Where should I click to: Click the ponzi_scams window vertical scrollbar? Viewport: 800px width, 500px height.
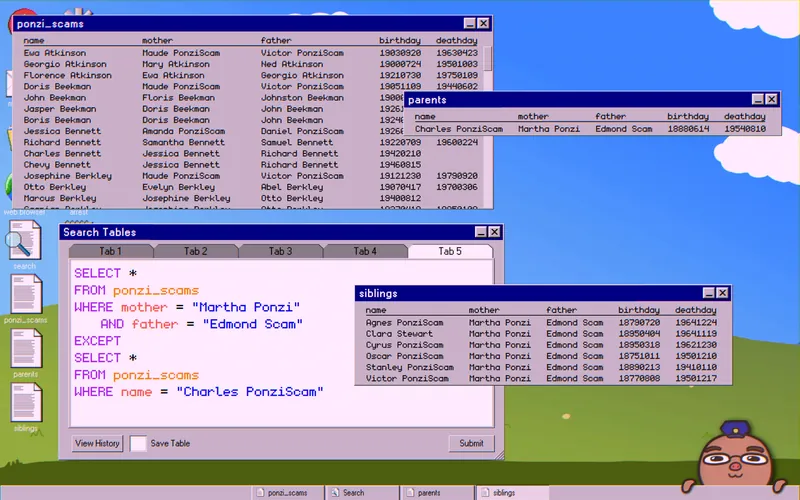[x=487, y=59]
